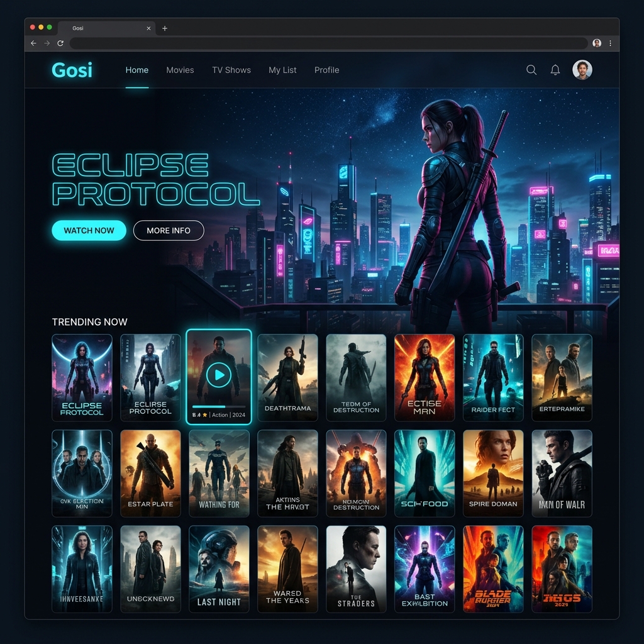Open the ESTAR PLATE poster
The height and width of the screenshot is (644, 644).
(x=150, y=474)
